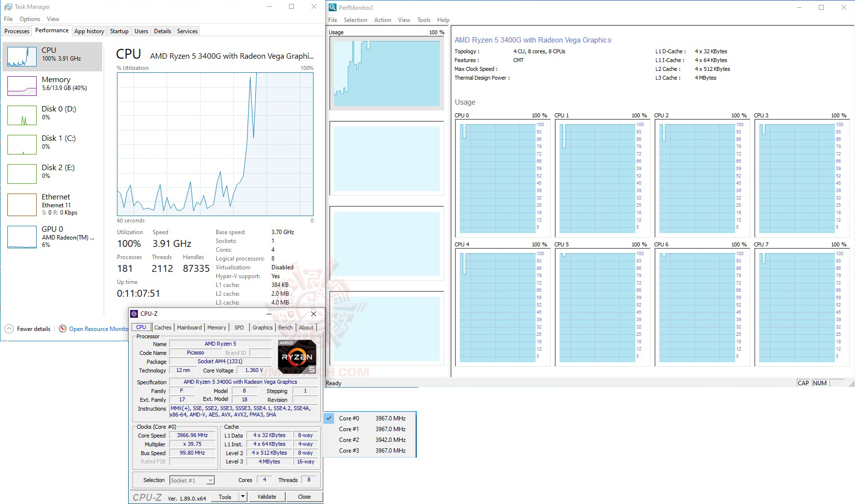Select Core #1 in the clock popup menu
The width and height of the screenshot is (855, 504).
pos(370,429)
